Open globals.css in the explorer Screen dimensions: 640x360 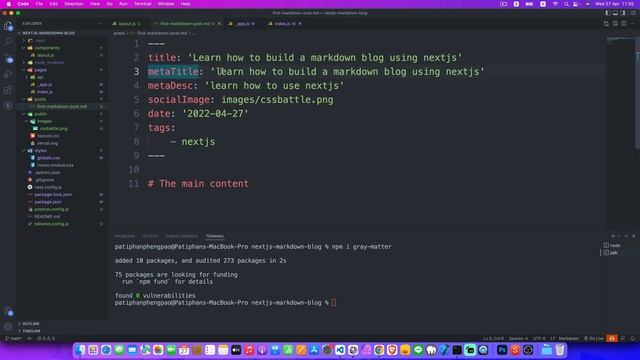tap(48, 158)
